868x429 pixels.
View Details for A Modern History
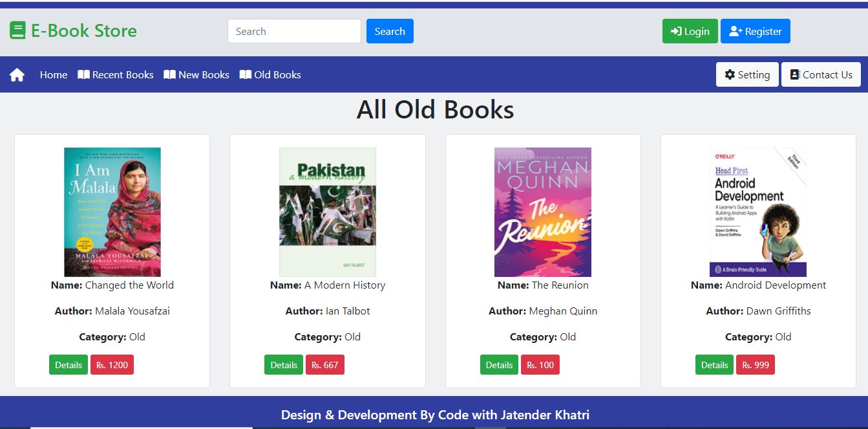tap(284, 365)
